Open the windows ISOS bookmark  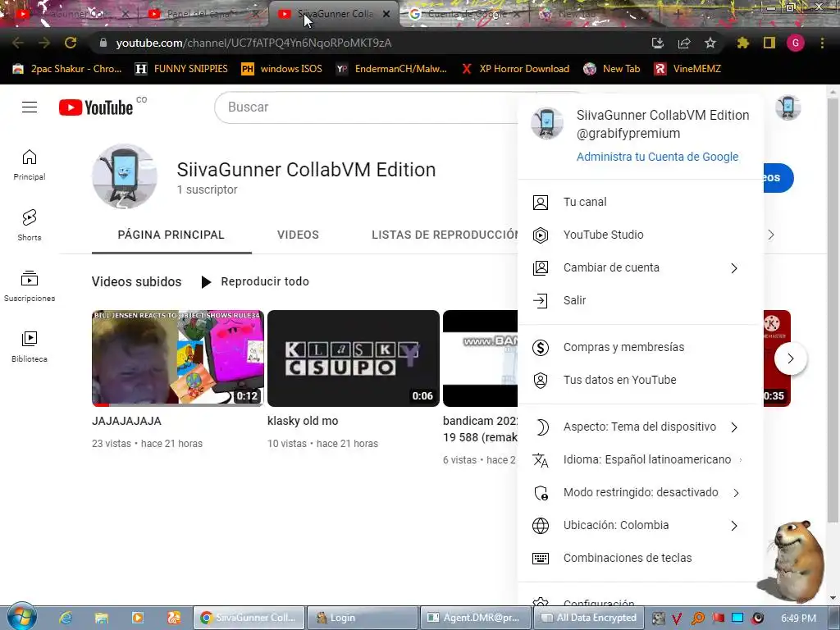pyautogui.click(x=282, y=69)
